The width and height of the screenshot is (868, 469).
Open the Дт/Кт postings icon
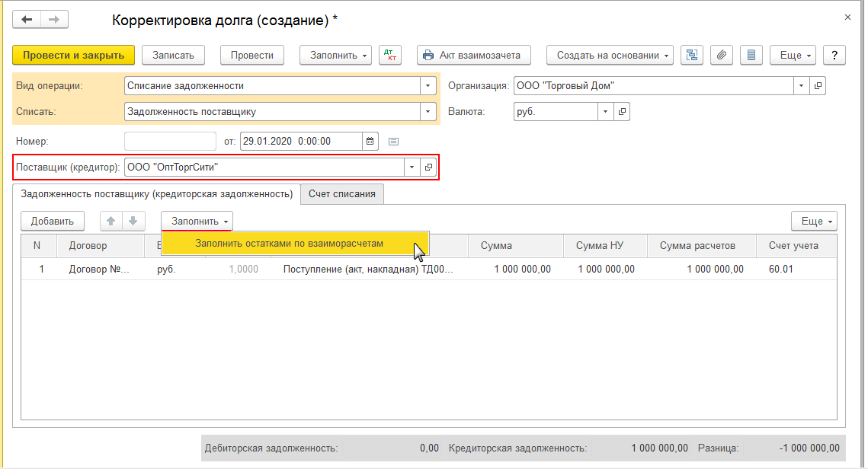click(x=390, y=55)
